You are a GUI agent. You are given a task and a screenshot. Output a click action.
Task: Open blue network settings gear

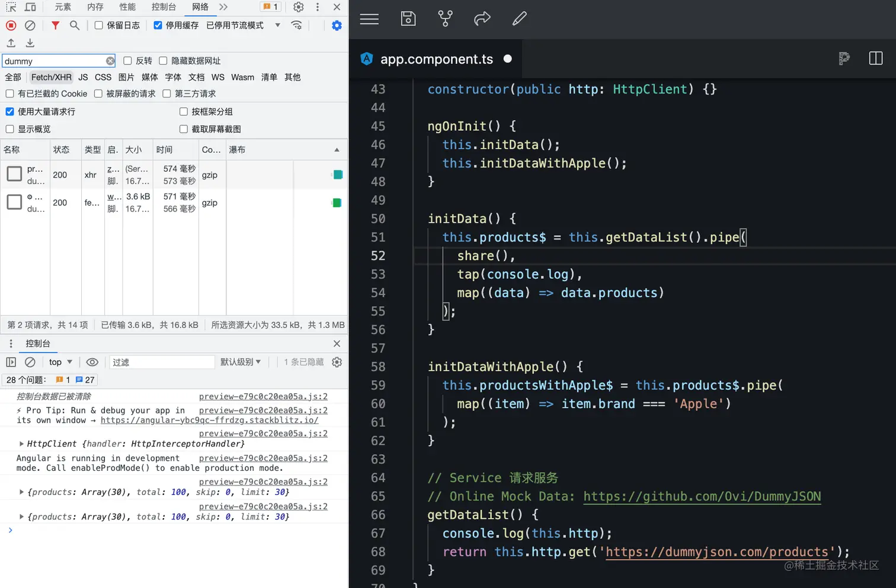click(x=337, y=25)
